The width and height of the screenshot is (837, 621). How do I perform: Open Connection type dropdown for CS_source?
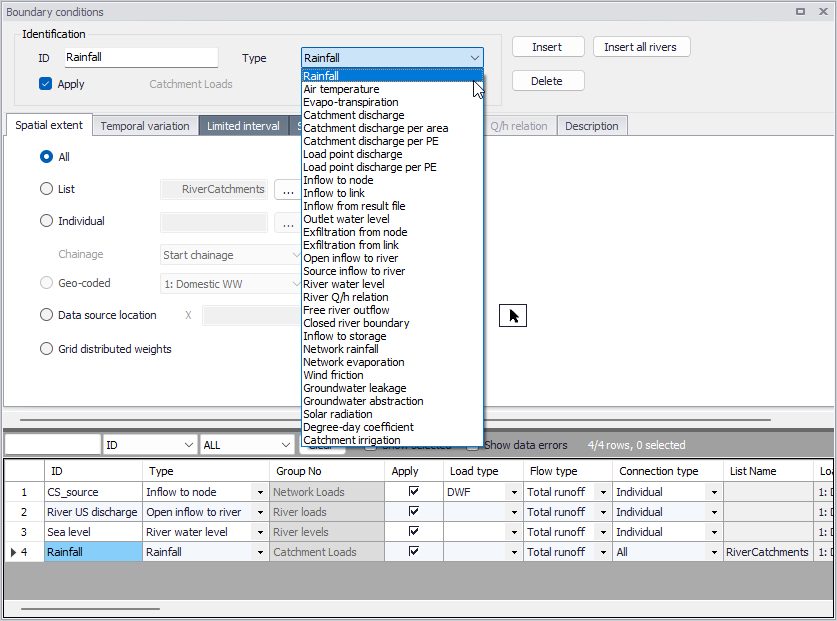pyautogui.click(x=714, y=492)
